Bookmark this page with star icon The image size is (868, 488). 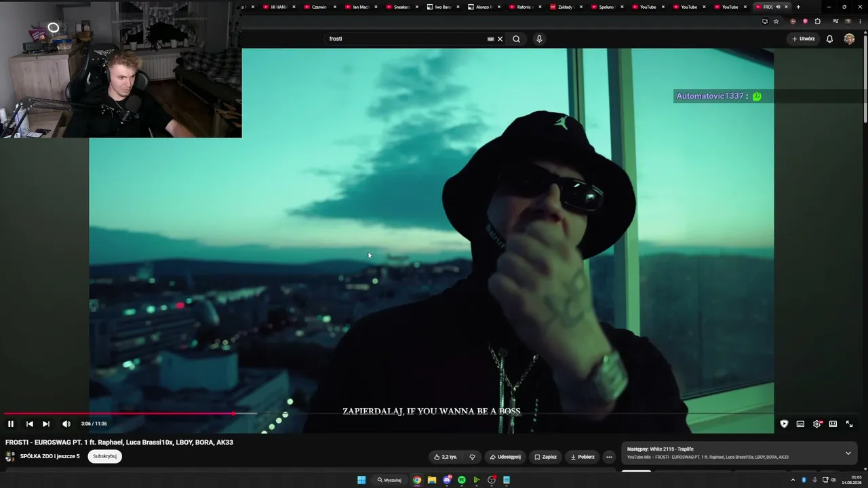pos(776,21)
